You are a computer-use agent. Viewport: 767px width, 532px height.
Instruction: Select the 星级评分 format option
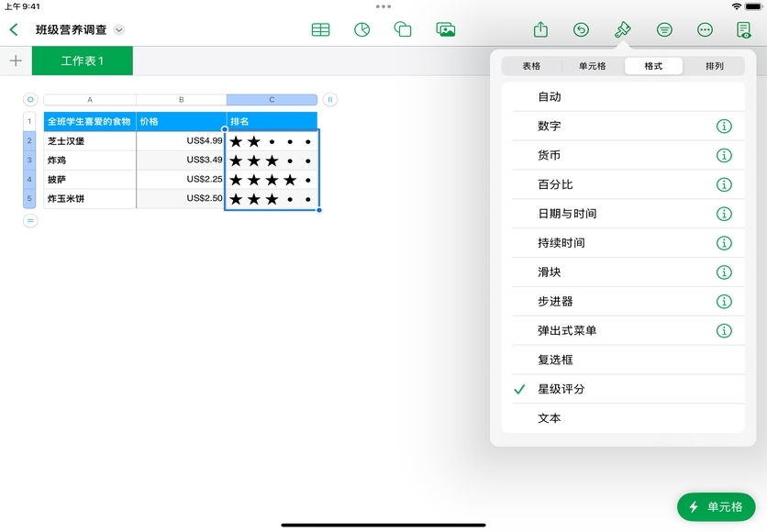[x=561, y=389]
